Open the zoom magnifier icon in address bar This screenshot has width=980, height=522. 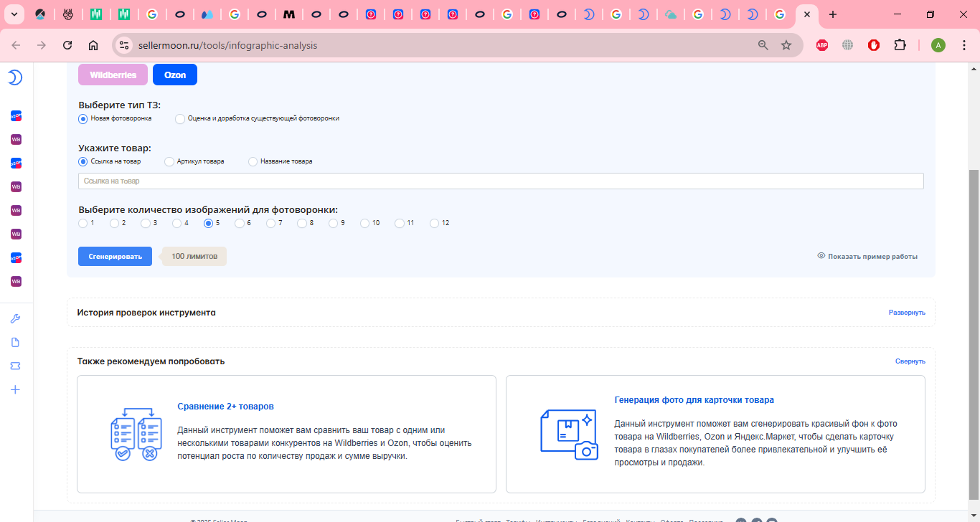(x=763, y=45)
